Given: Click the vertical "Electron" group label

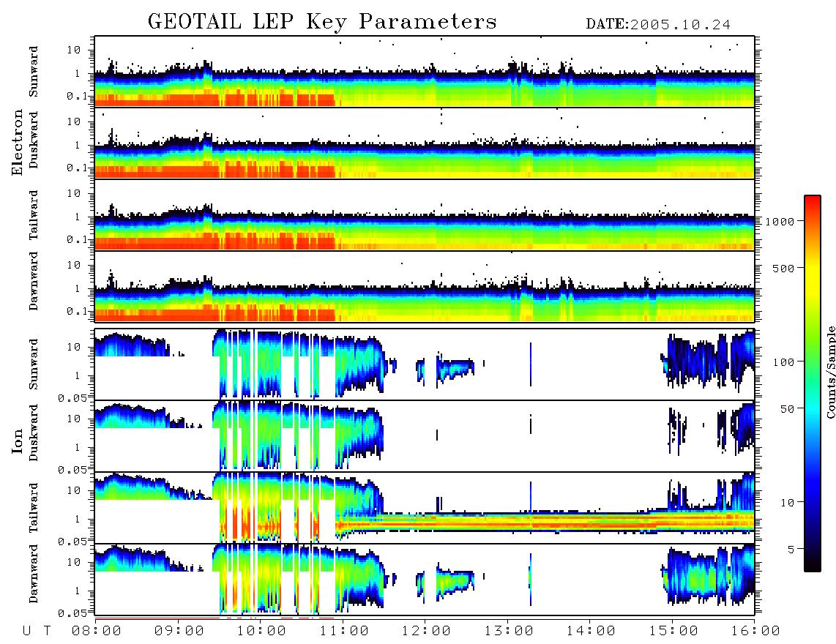Looking at the screenshot, I should (18, 142).
